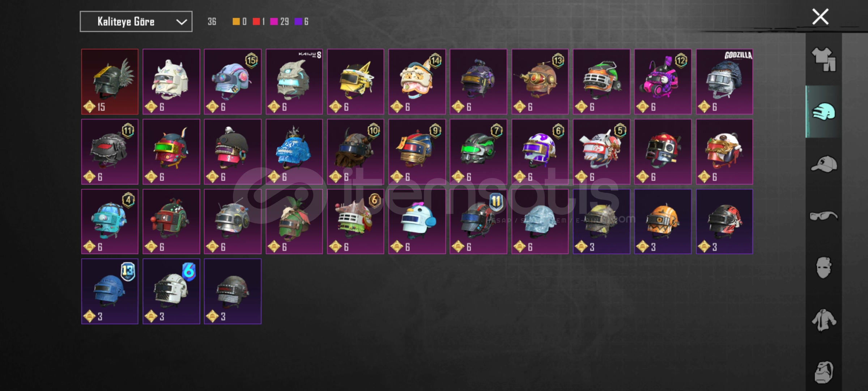This screenshot has height=391, width=868.
Task: Open the cap hat category icon
Action: tap(824, 164)
